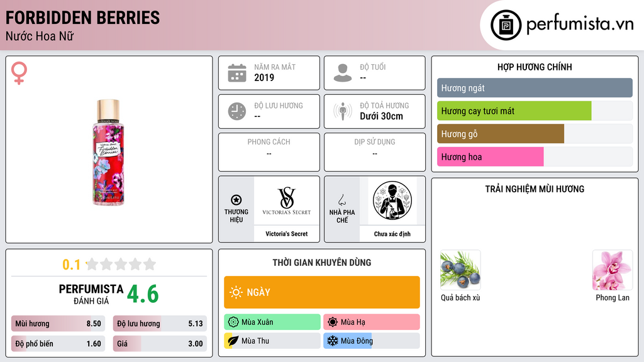Click the perfumer silhouette illustration
Image resolution: width=644 pixels, height=362 pixels.
(x=392, y=200)
